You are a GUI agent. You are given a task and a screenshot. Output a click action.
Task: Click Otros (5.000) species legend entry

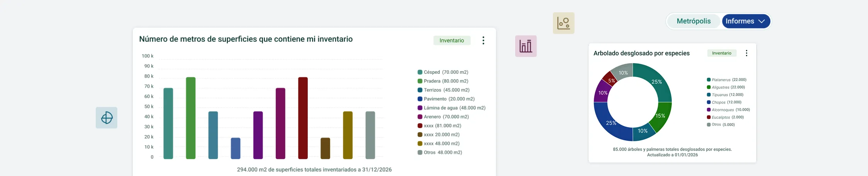[721, 125]
